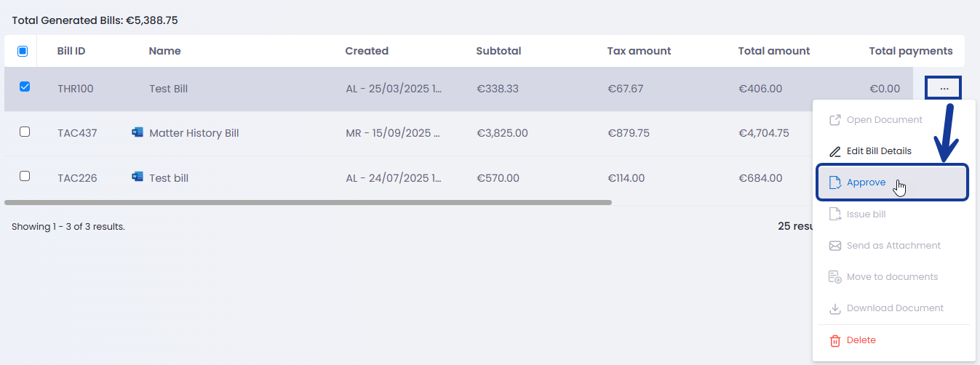980x365 pixels.
Task: Click the Open Document icon in menu
Action: (835, 120)
